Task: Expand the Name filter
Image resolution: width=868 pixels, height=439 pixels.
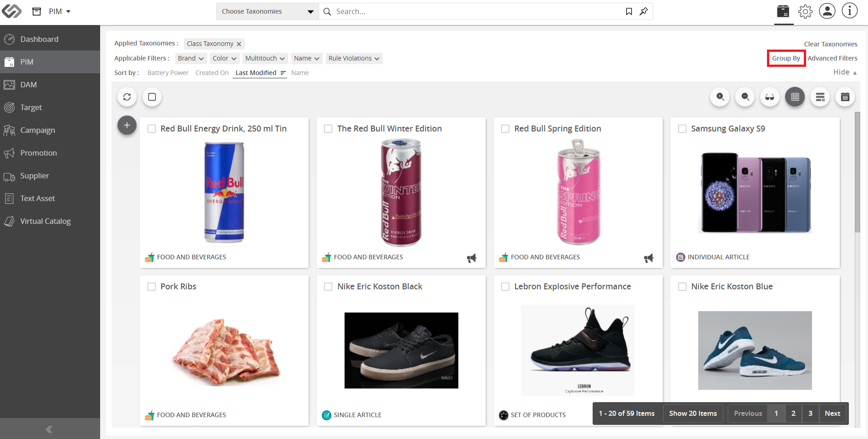Action: [307, 58]
